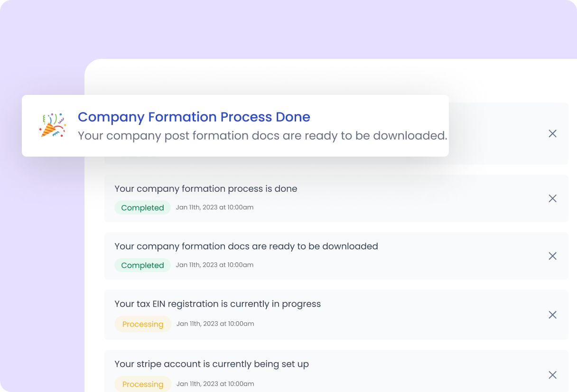This screenshot has height=392, width=577.
Task: Select Completed badge under 'formation docs are ready'
Action: [x=142, y=265]
